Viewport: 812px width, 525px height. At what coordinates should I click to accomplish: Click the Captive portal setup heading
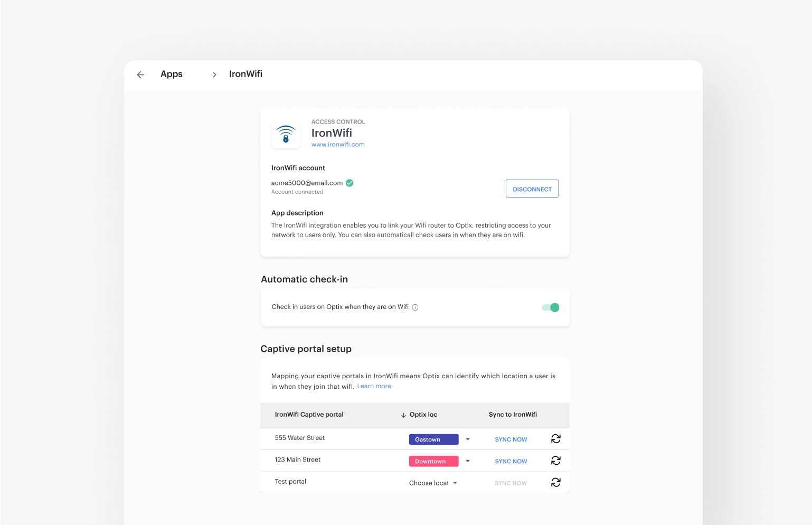pyautogui.click(x=306, y=349)
